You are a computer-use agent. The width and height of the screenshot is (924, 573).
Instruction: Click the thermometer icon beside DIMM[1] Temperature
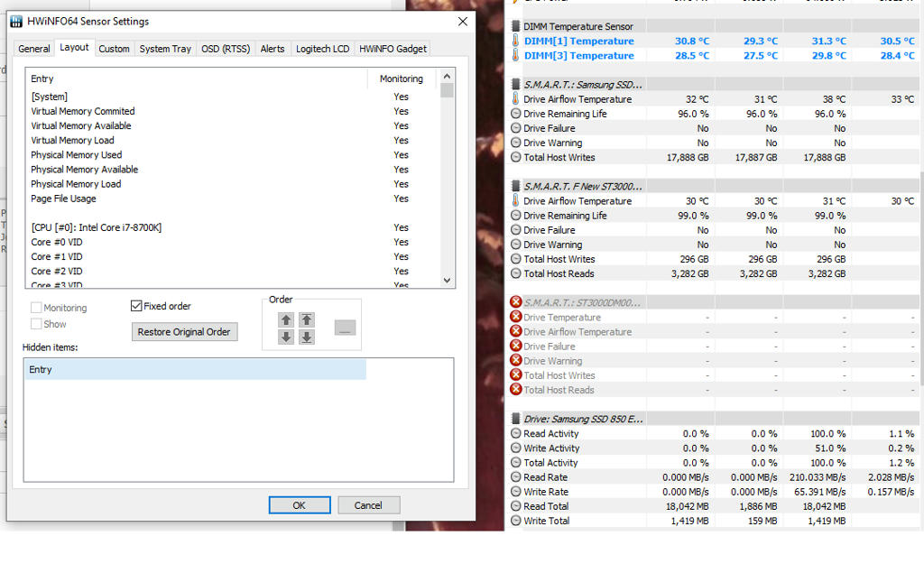coord(515,41)
